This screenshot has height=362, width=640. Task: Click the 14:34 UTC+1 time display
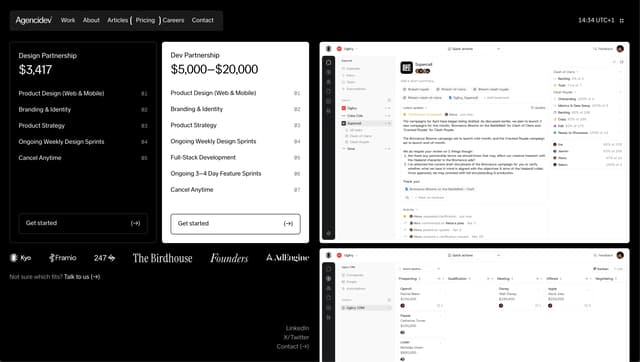pyautogui.click(x=596, y=20)
